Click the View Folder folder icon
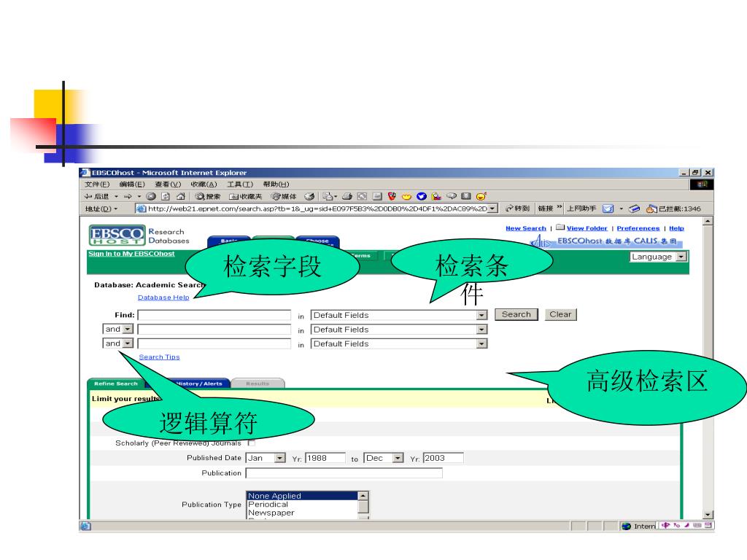The width and height of the screenshot is (747, 560). [560, 227]
